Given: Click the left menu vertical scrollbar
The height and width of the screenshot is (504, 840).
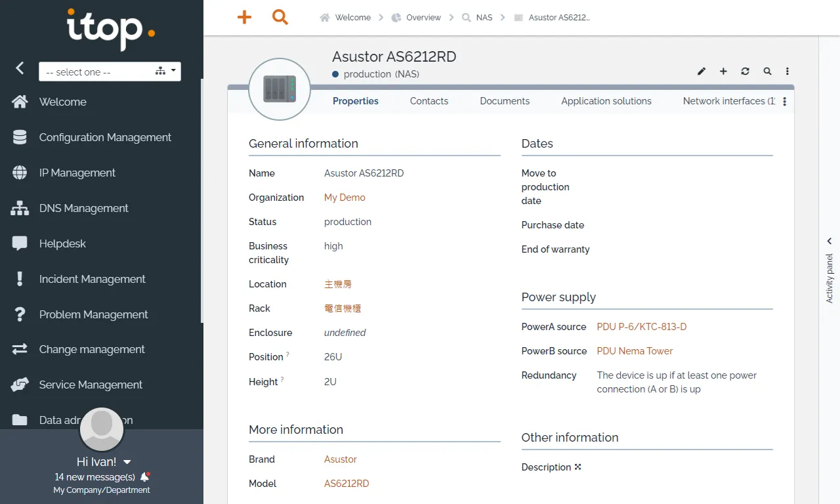Looking at the screenshot, I should (202, 201).
